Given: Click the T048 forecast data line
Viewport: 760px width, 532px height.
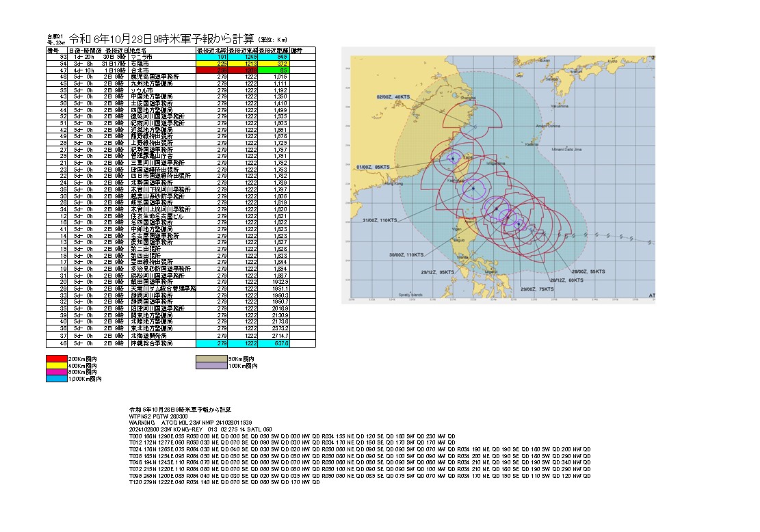Looking at the screenshot, I should coord(360,462).
